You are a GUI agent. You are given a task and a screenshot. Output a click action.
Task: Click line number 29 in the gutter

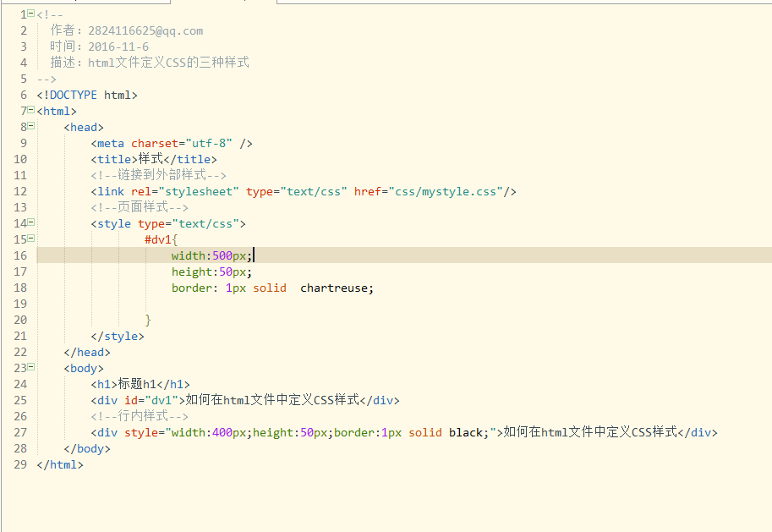point(20,464)
